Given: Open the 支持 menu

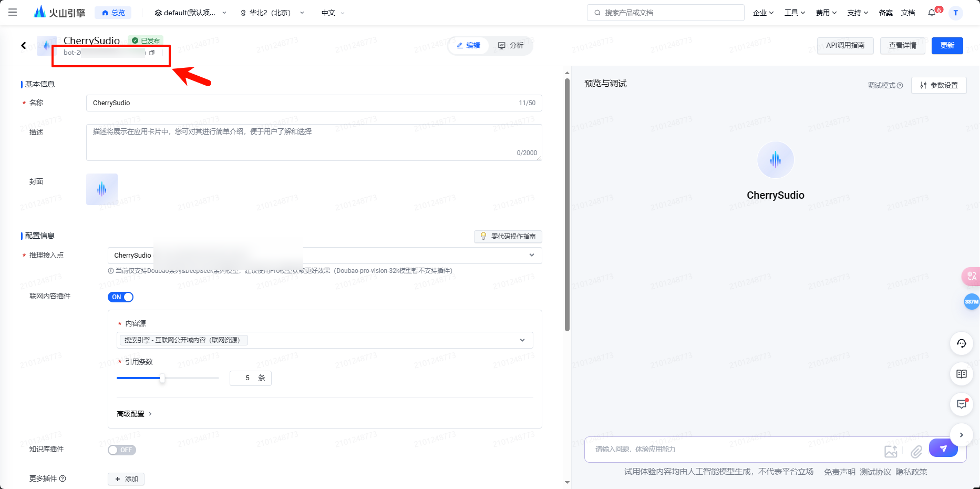Looking at the screenshot, I should [858, 13].
